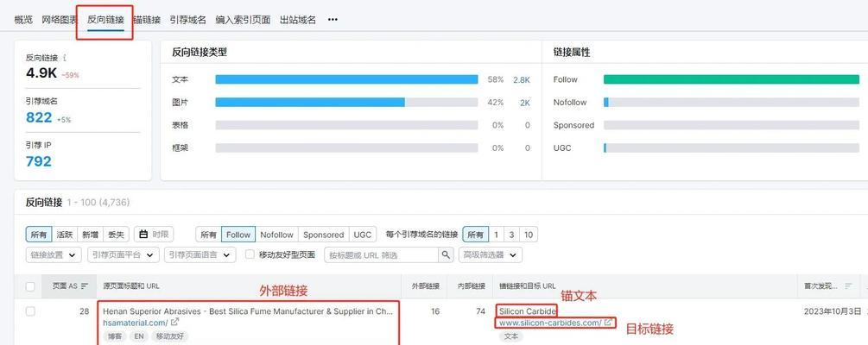868x345 pixels.
Task: Click the Silicon Carbide anchor text
Action: coord(528,311)
